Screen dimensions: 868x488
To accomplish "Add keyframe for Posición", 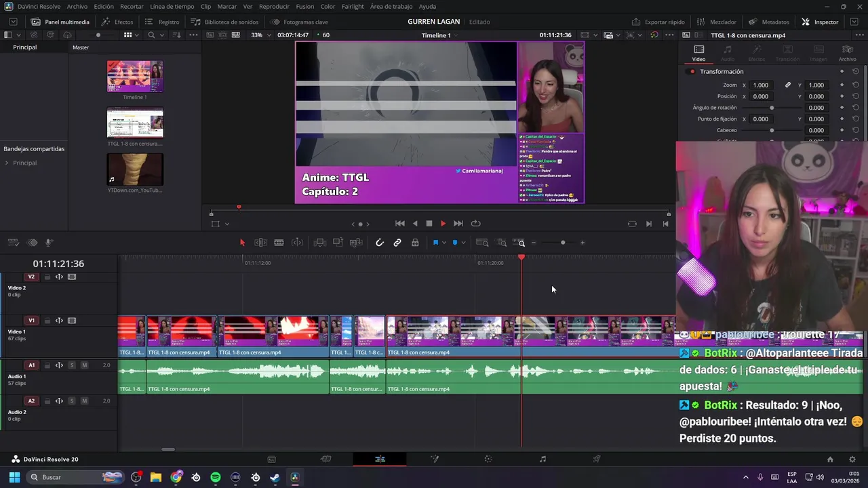I will pos(842,96).
